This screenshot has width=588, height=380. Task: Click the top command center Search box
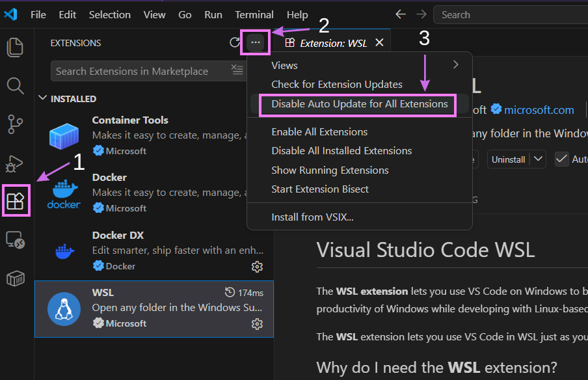(511, 14)
